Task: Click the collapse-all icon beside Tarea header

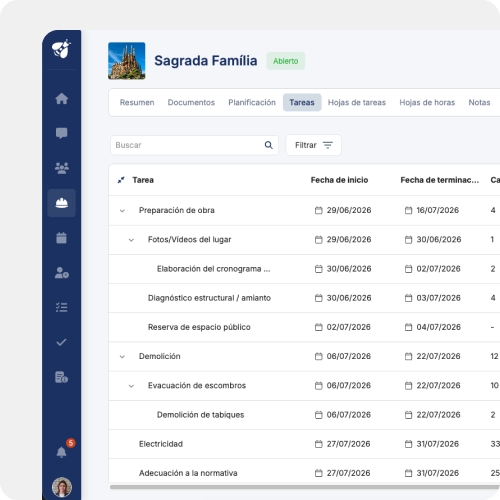Action: [121, 180]
